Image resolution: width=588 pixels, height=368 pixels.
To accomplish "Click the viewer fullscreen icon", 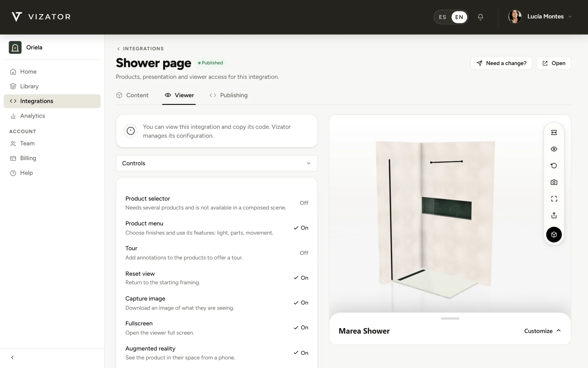I will click(554, 199).
